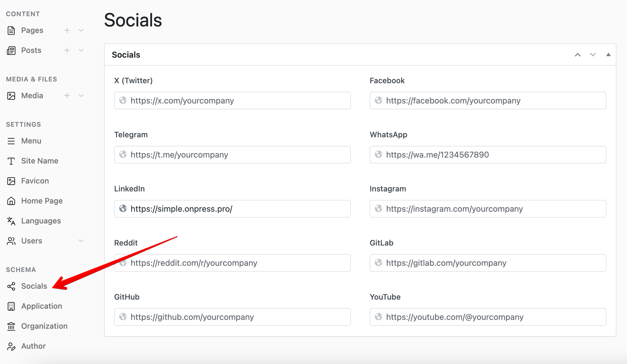
Task: Expand the Pages submenu chevron
Action: click(81, 30)
